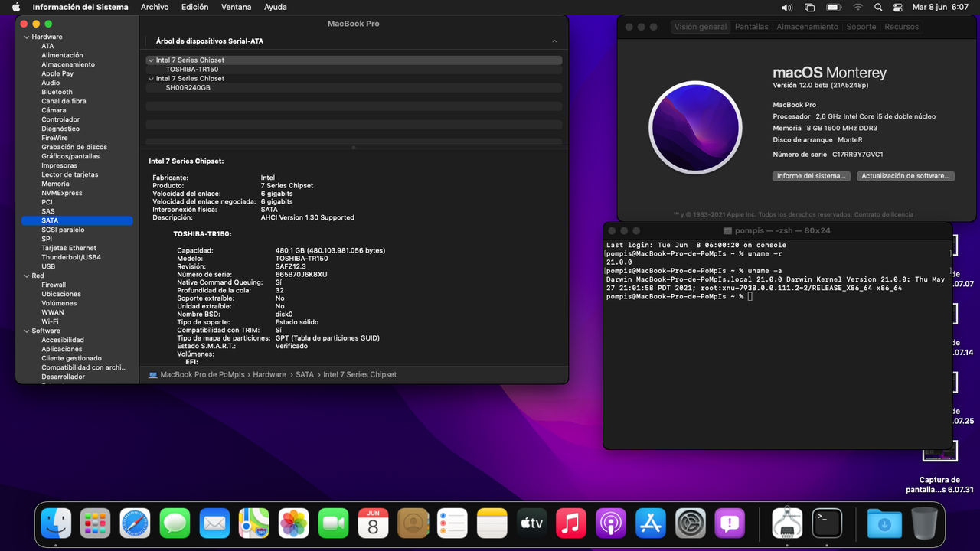Viewport: 980px width, 551px height.
Task: Launch Safari from the Dock
Action: 136,523
